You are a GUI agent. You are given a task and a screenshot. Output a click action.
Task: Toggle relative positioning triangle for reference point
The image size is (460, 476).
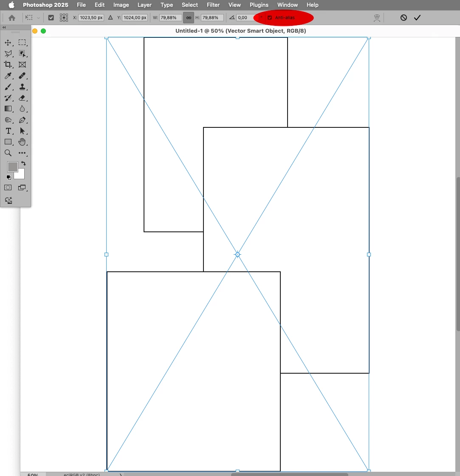click(110, 17)
